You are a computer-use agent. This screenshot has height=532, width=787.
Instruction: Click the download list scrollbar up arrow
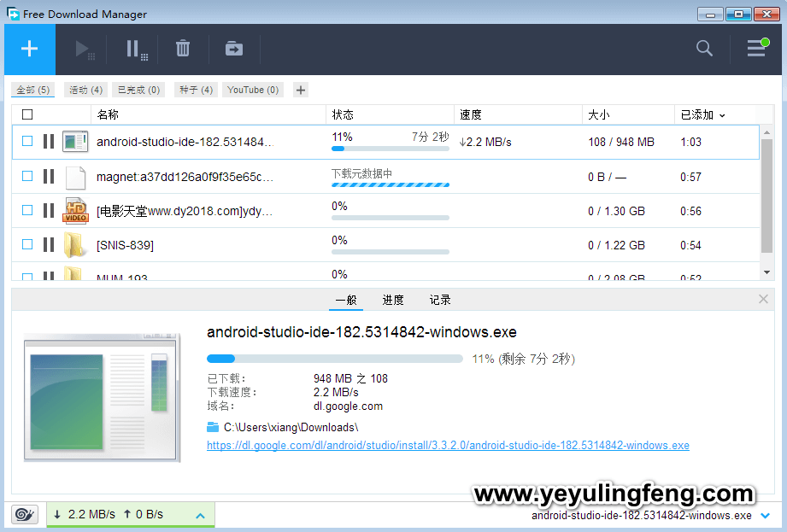pyautogui.click(x=766, y=132)
